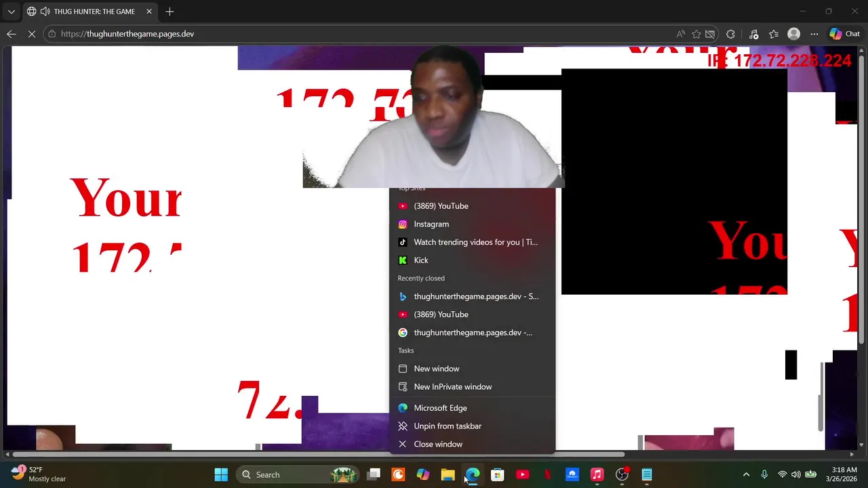Open Netflix from the taskbar
Screen dimensions: 868x488
click(547, 474)
